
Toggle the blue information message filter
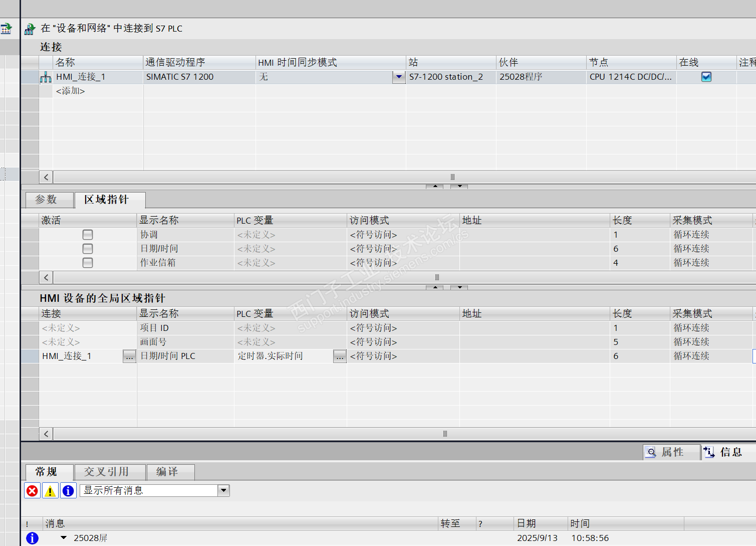tap(68, 490)
